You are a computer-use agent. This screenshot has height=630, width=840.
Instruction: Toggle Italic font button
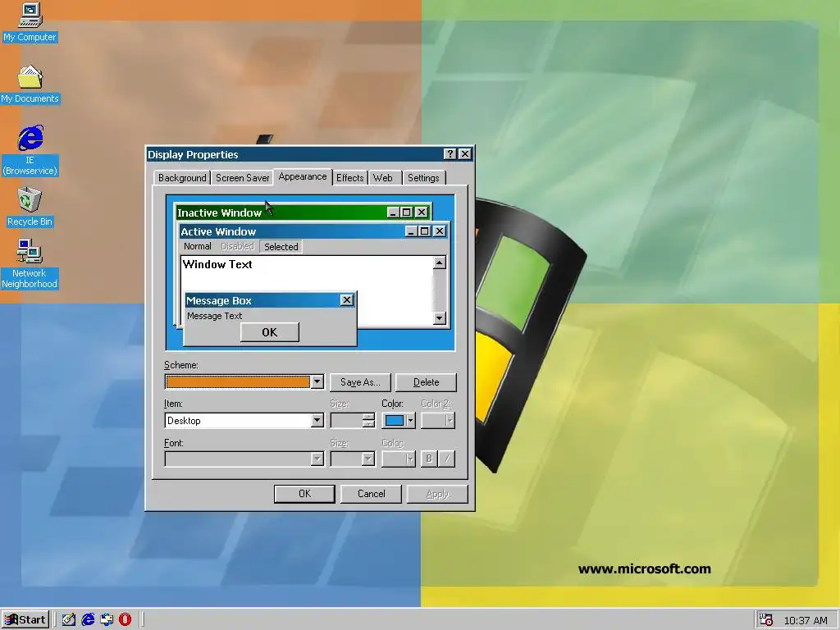coord(447,459)
